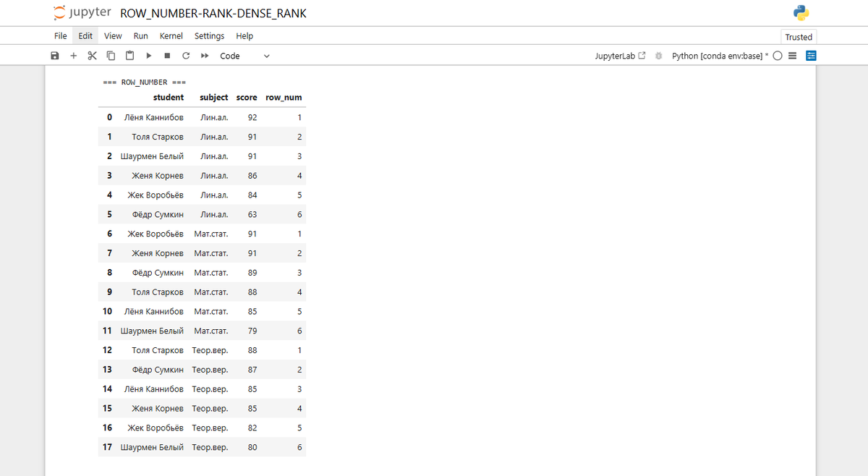Open notebook in JupyterLab link
Screen dimensions: 868x476
pyautogui.click(x=620, y=56)
